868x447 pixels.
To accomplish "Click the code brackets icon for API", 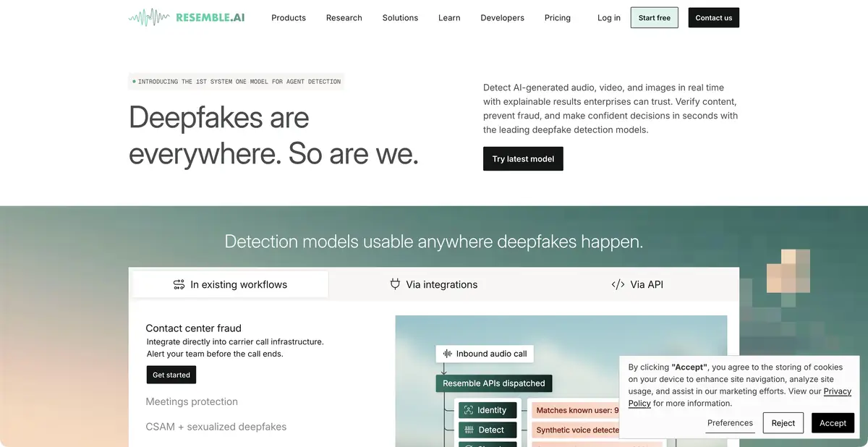I will [x=618, y=284].
